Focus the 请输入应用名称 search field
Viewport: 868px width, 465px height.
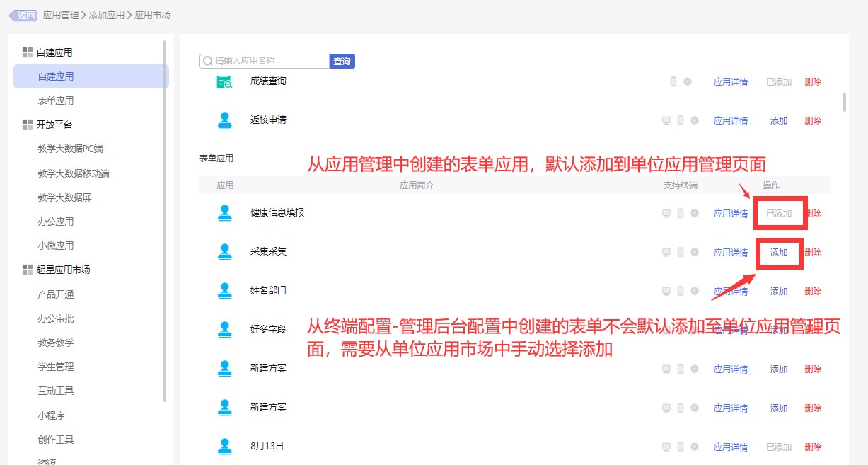pyautogui.click(x=265, y=62)
